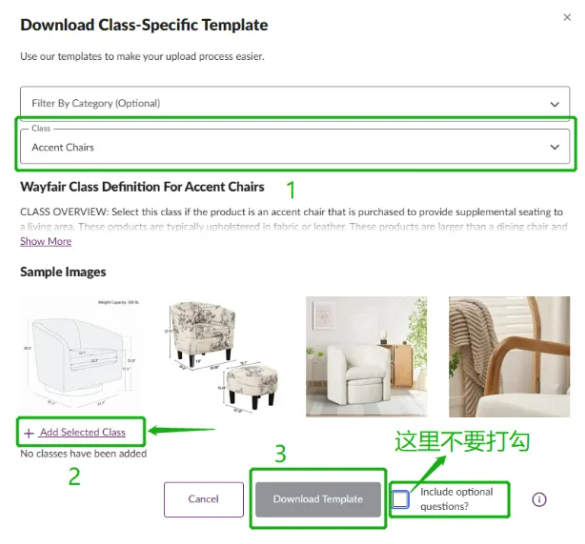The width and height of the screenshot is (585, 544).
Task: Click the plus icon before Add Selected Class
Action: [x=28, y=433]
